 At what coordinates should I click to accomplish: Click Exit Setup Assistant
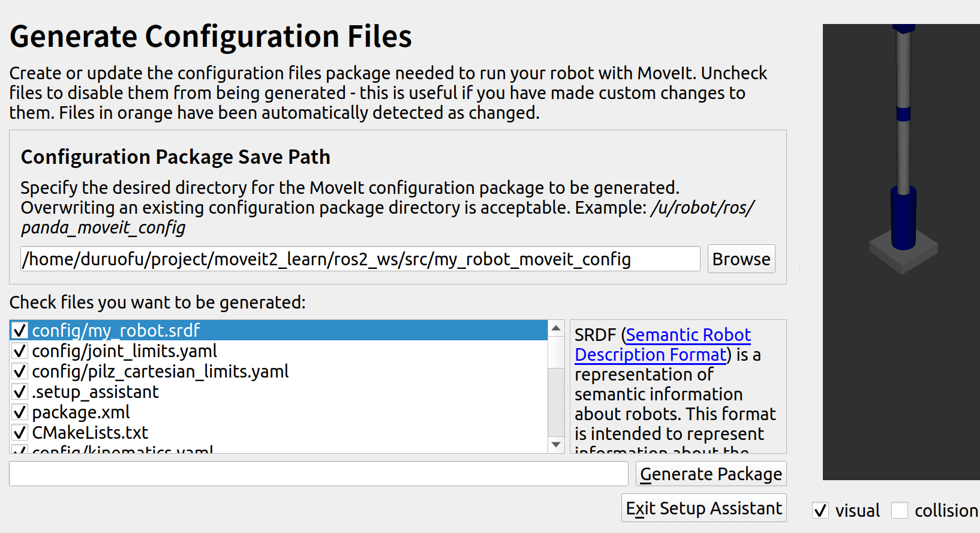[704, 508]
